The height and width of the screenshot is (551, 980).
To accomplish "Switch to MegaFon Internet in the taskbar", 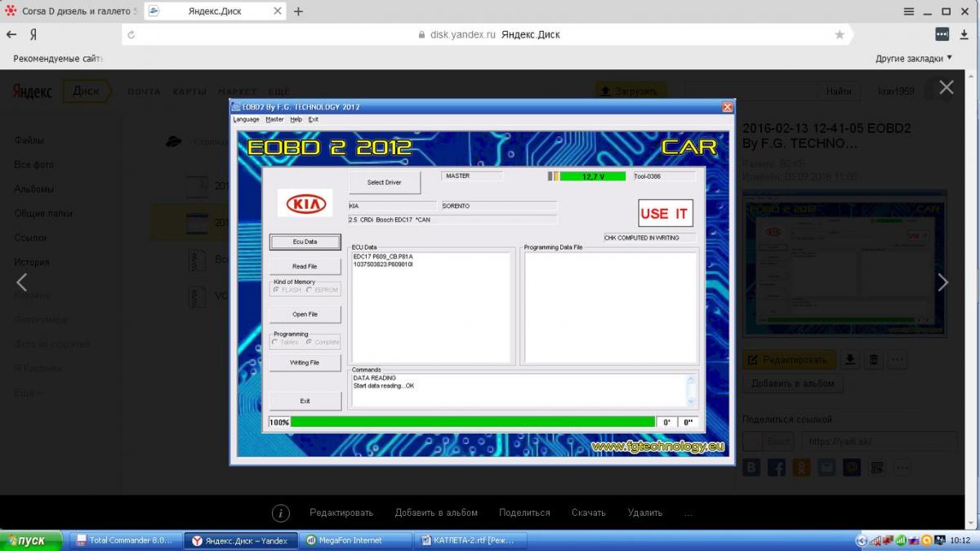I will point(354,540).
